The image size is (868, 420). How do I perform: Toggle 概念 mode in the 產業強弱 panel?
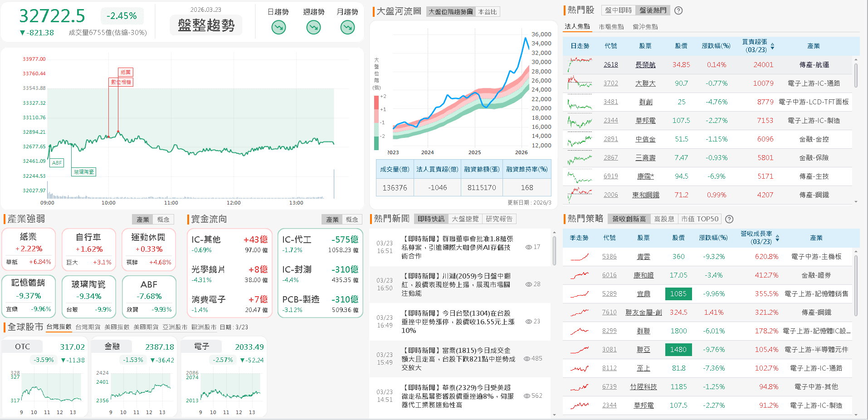pyautogui.click(x=164, y=219)
